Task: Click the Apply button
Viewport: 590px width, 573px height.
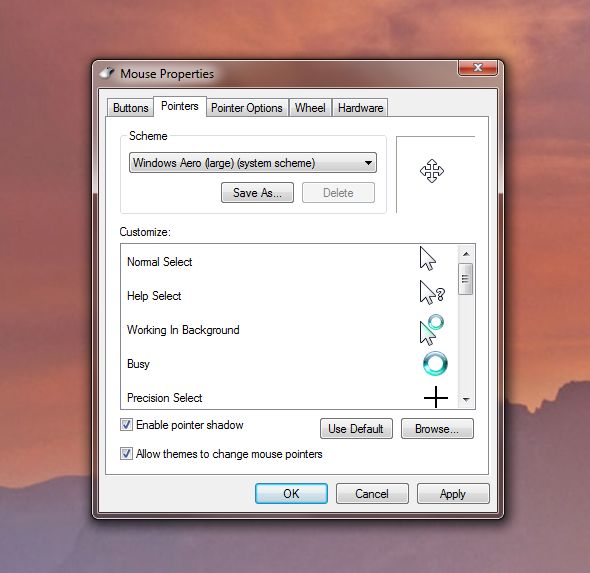Action: (x=453, y=493)
